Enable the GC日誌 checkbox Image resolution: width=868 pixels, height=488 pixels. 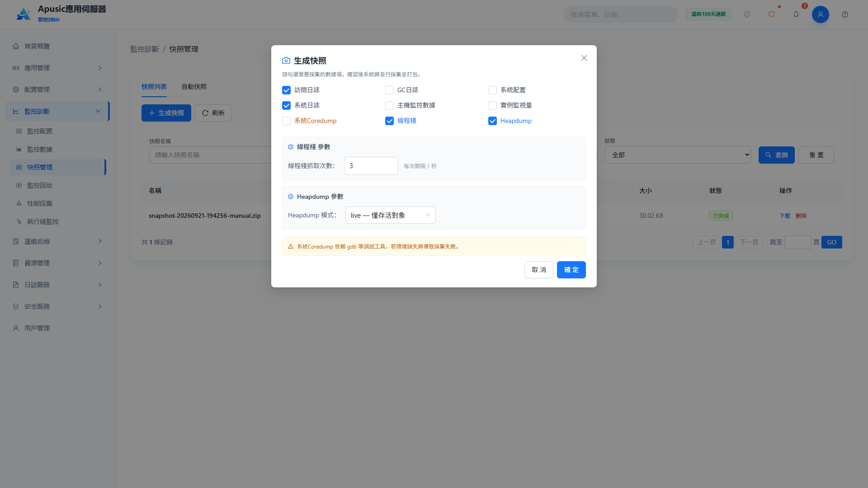coord(389,90)
